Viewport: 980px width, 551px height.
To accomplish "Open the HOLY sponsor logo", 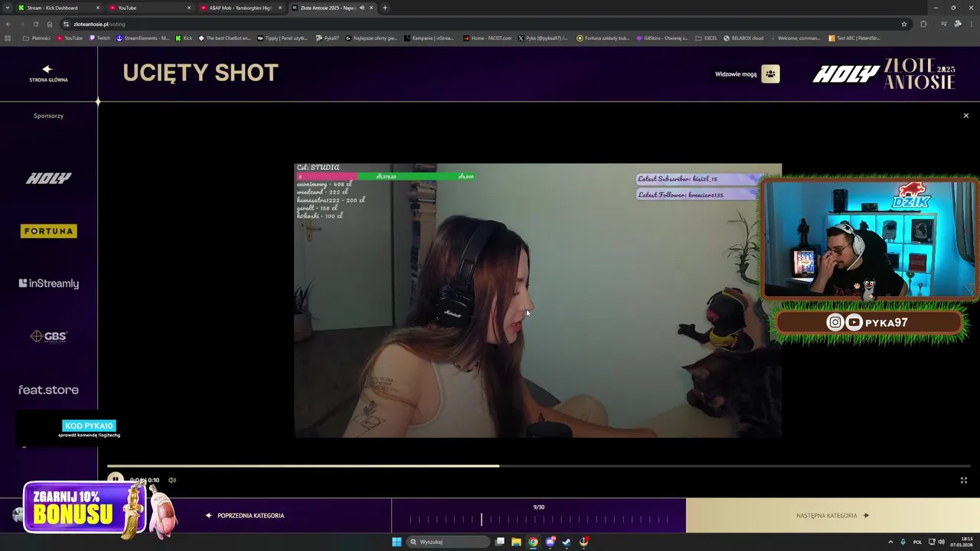I will pyautogui.click(x=48, y=178).
